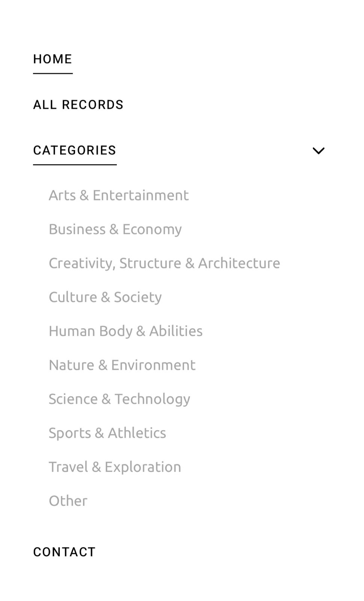This screenshot has height=601, width=364.
Task: Select Travel & Exploration category
Action: pos(115,467)
